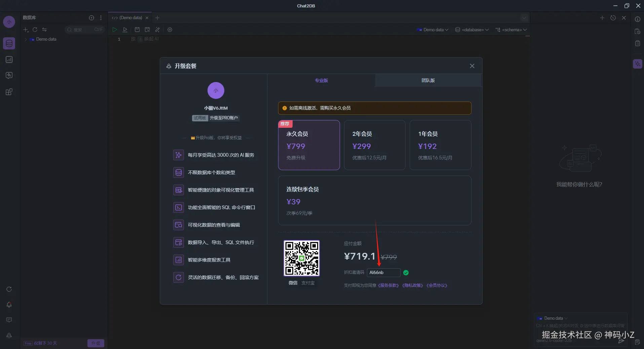644x349 pixels.
Task: Open chat history icon in AI panel
Action: pos(613,18)
